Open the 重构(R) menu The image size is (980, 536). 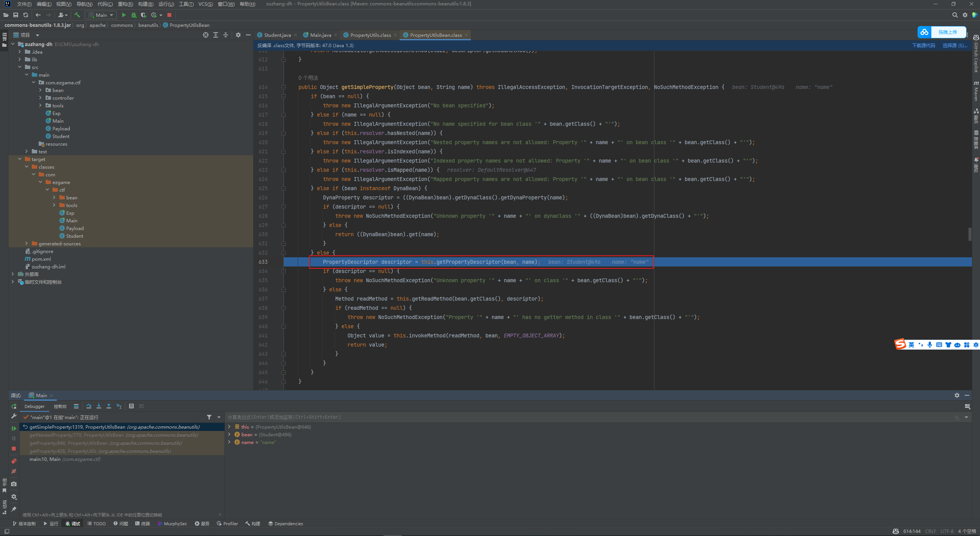[125, 4]
